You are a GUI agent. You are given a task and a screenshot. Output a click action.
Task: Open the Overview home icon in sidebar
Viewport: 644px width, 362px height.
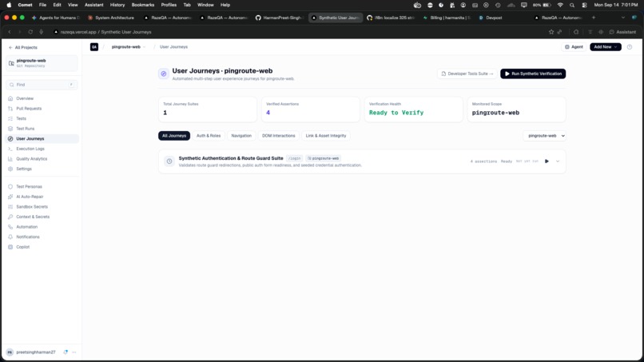click(10, 98)
